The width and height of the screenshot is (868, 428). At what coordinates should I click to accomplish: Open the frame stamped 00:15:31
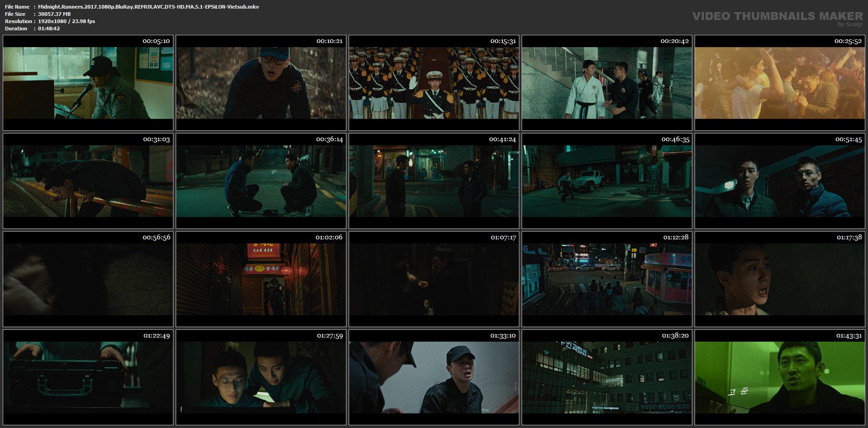[x=434, y=83]
